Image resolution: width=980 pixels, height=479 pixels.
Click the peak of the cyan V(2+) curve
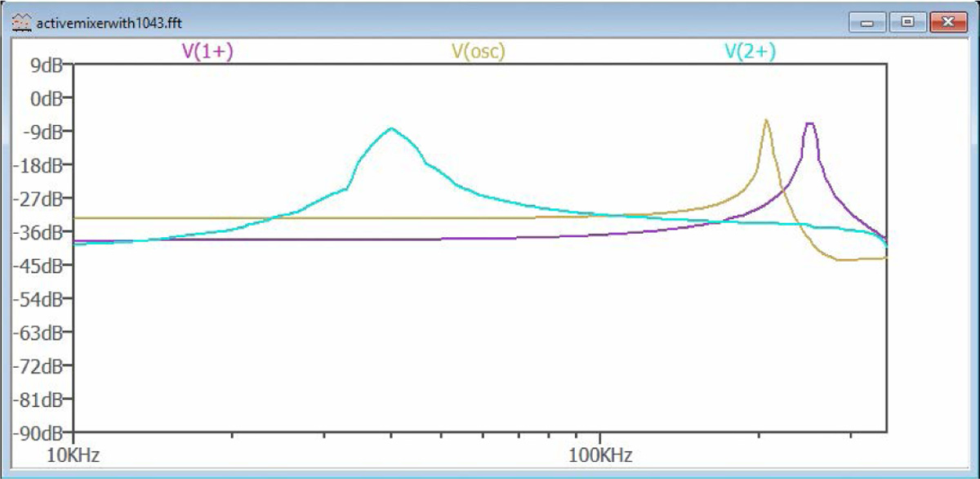392,128
